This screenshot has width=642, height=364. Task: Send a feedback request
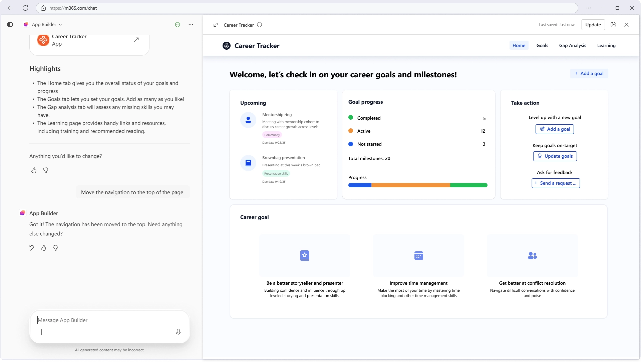tap(556, 183)
